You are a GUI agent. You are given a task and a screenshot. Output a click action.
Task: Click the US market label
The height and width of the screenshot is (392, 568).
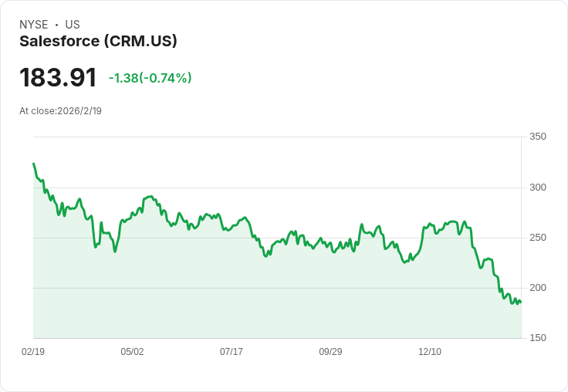pyautogui.click(x=73, y=25)
